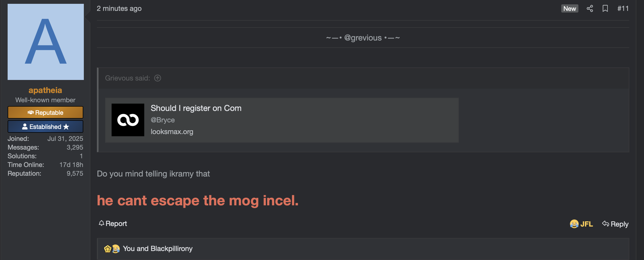Bookmark this post

[605, 8]
